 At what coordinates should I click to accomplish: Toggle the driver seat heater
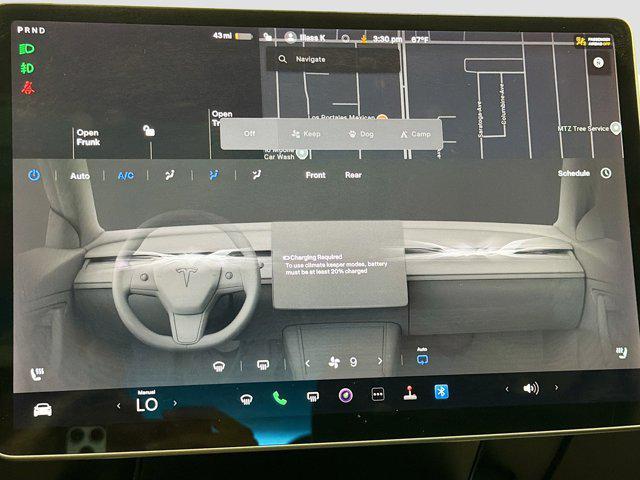point(37,373)
